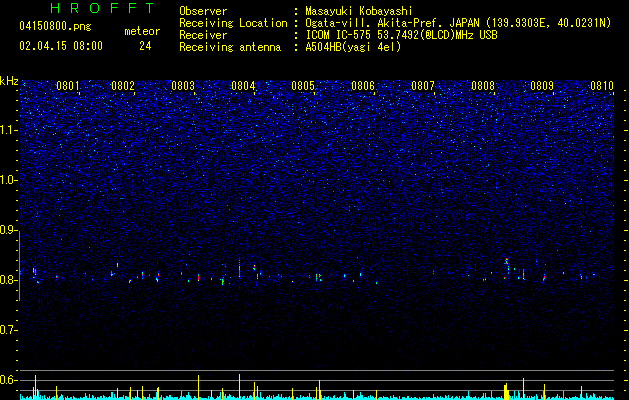Image resolution: width=629 pixels, height=400 pixels.
Task: Click the 0808 time marker
Action: click(483, 86)
